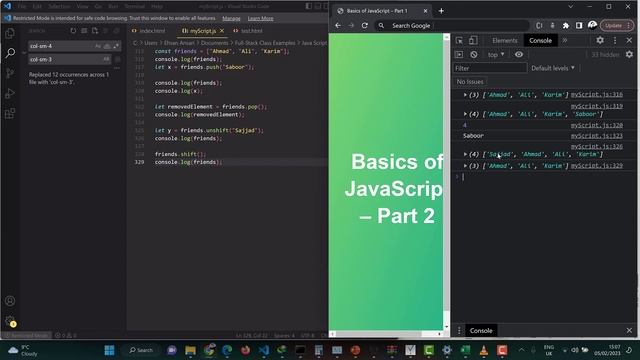Viewport: 640px width, 360px height.
Task: Open Windows Start menu on taskbar
Action: coord(109,350)
